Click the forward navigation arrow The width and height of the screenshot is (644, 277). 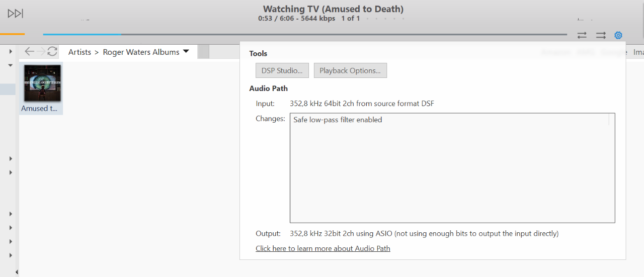click(x=41, y=51)
